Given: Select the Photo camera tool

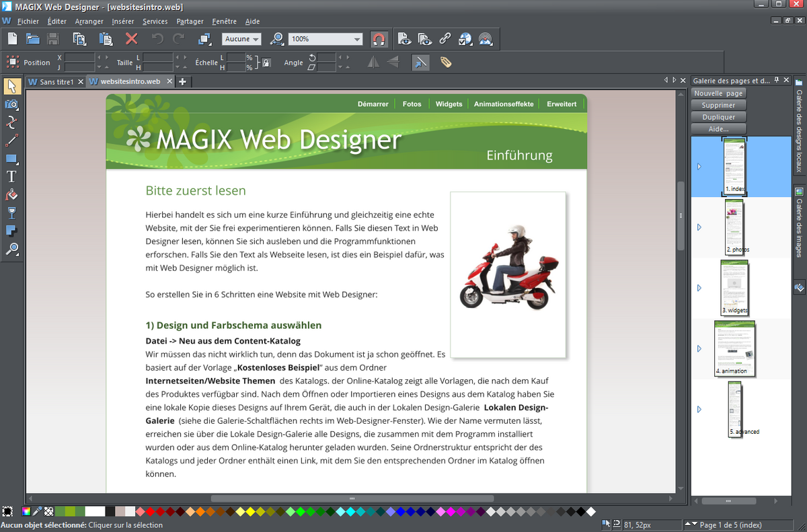Looking at the screenshot, I should tap(11, 104).
